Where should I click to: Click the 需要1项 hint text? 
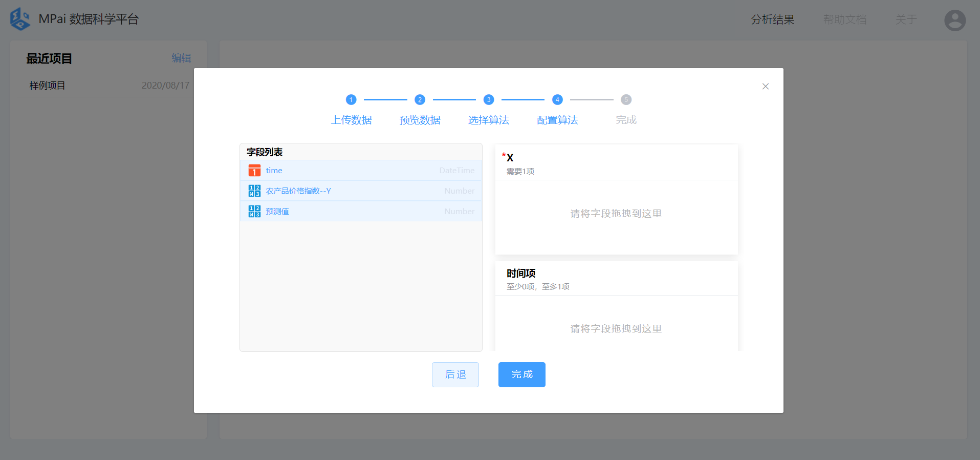click(520, 171)
